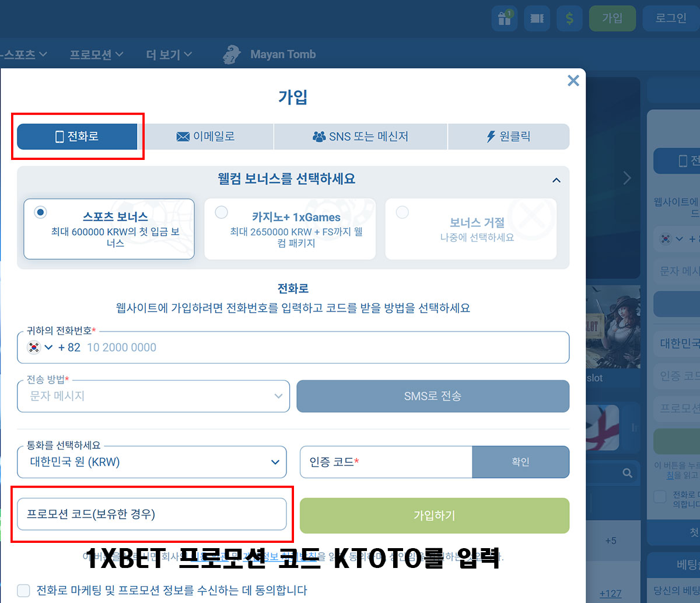Click the 가입 button in header
This screenshot has width=700, height=603.
tap(612, 18)
